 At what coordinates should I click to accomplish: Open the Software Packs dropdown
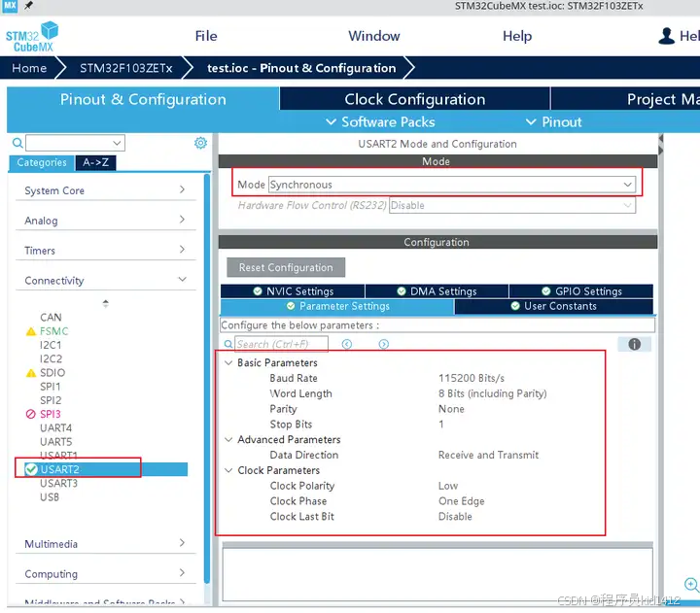tap(380, 121)
